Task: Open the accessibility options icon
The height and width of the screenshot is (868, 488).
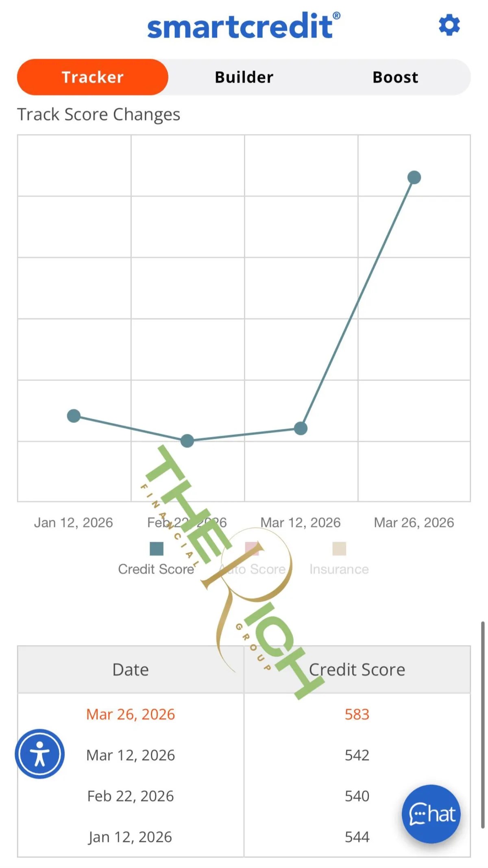Action: tap(40, 754)
